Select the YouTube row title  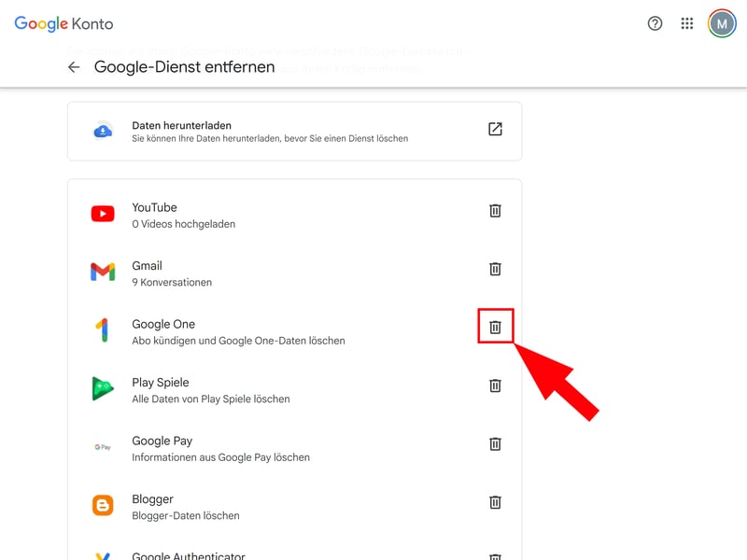point(154,207)
